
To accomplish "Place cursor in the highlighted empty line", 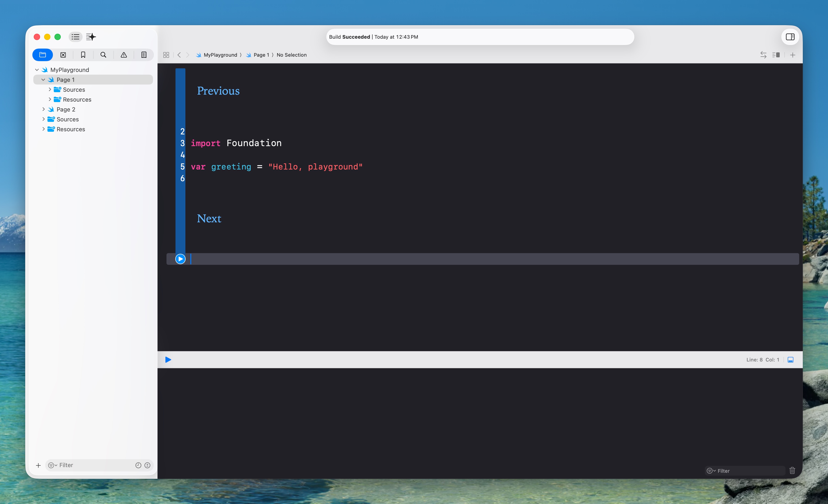I will point(483,259).
